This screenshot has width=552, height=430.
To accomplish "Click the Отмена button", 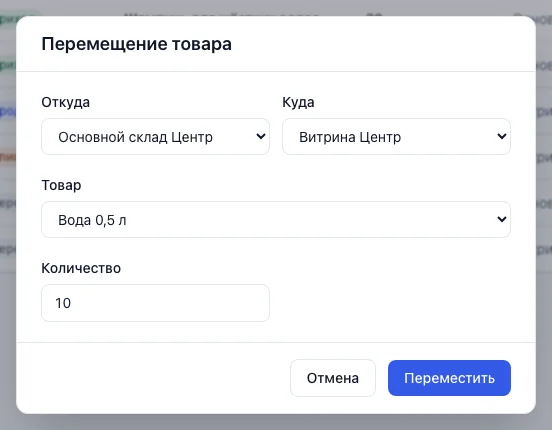I will (x=333, y=378).
